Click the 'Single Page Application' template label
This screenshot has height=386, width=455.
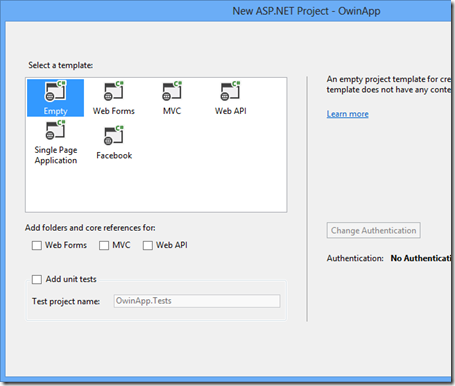(56, 155)
